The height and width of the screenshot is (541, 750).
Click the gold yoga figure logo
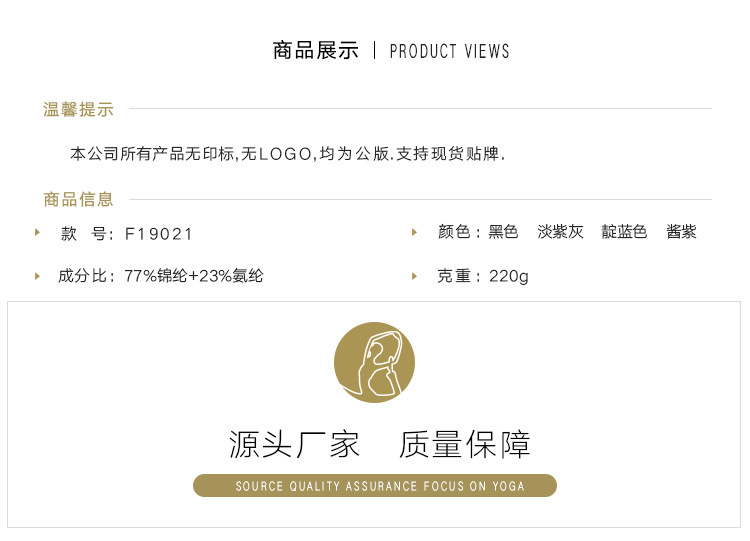[374, 363]
